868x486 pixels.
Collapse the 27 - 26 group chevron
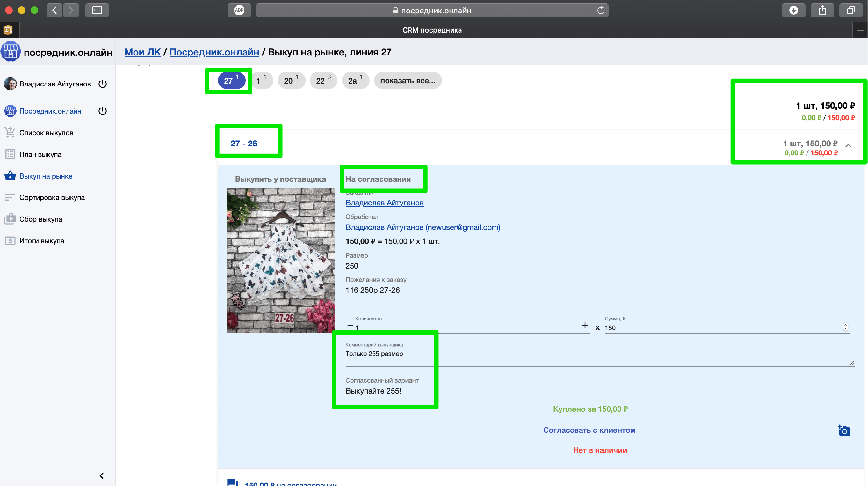pyautogui.click(x=848, y=146)
